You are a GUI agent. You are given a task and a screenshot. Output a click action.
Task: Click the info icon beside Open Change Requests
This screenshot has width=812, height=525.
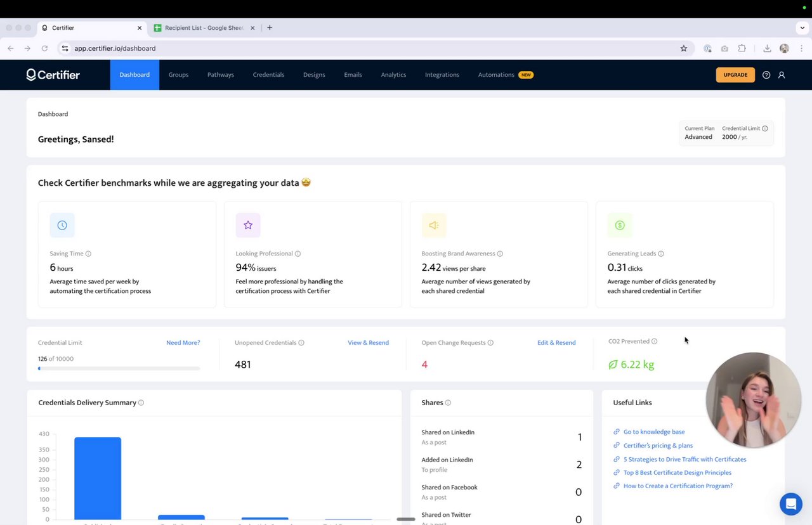490,343
